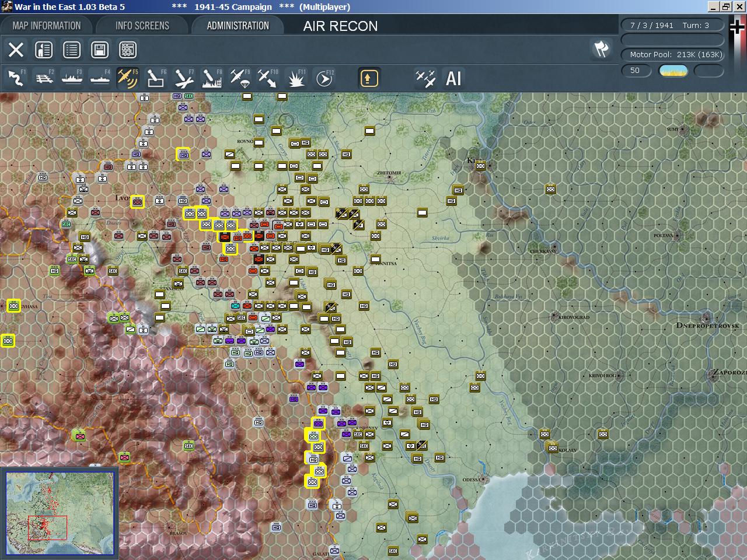Open the MAP INFORMATION tab
The width and height of the screenshot is (747, 560).
point(47,26)
